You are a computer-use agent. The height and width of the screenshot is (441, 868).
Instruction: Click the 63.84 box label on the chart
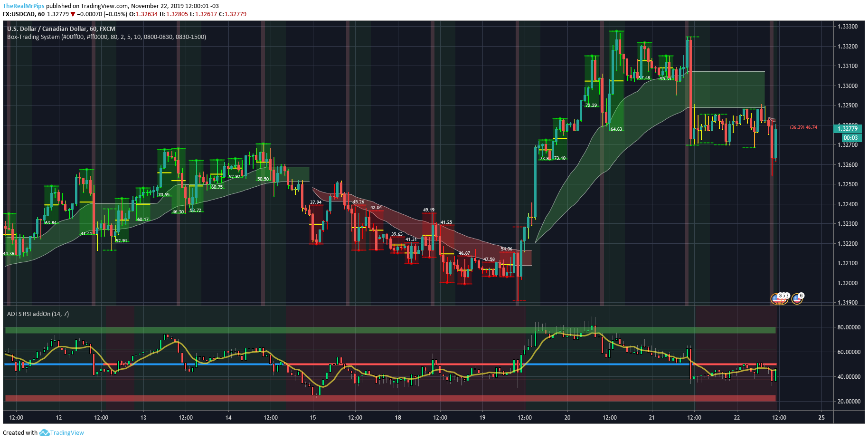[51, 222]
